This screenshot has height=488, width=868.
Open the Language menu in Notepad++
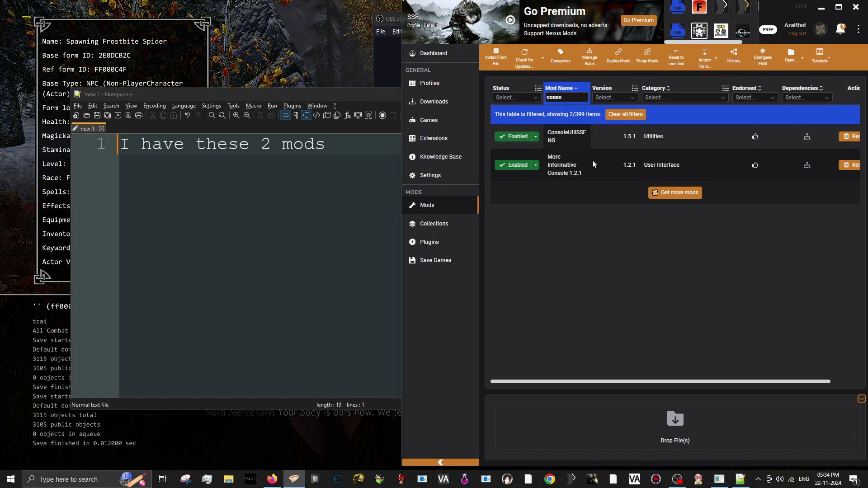184,106
